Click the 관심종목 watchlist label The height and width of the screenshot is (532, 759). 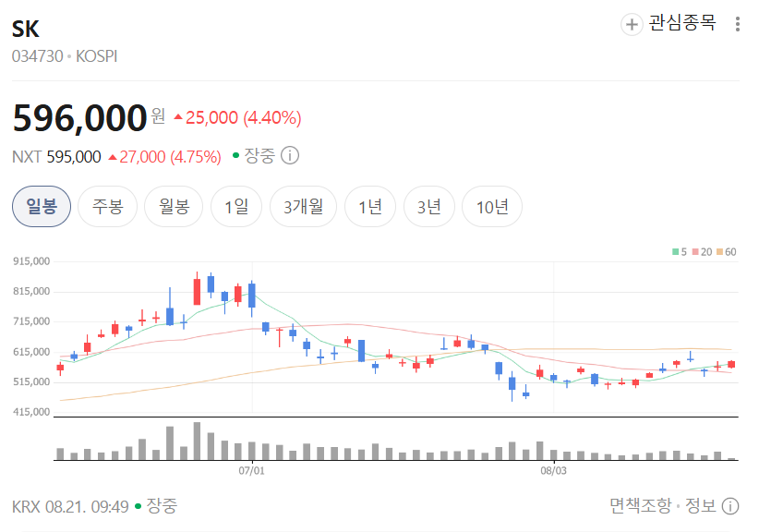681,23
